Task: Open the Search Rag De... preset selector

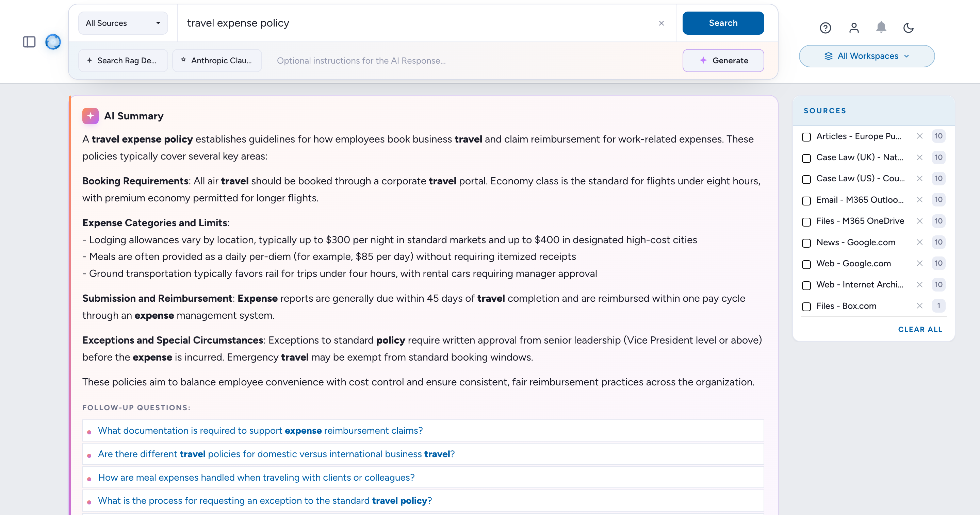Action: 123,61
